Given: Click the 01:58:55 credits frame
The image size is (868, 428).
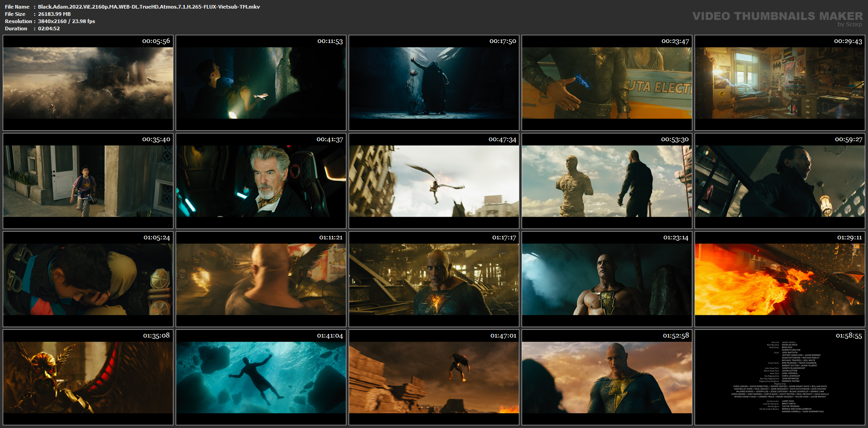Looking at the screenshot, I should 780,377.
